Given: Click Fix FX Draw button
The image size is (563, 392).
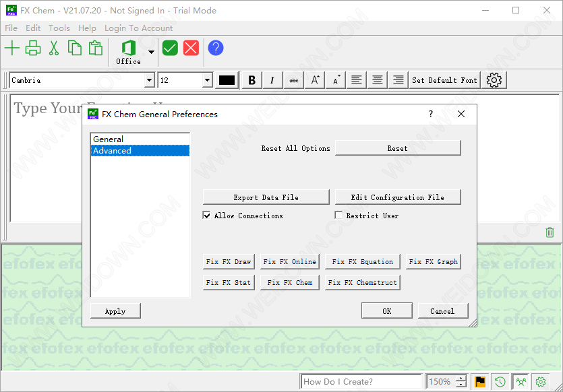Looking at the screenshot, I should [229, 262].
